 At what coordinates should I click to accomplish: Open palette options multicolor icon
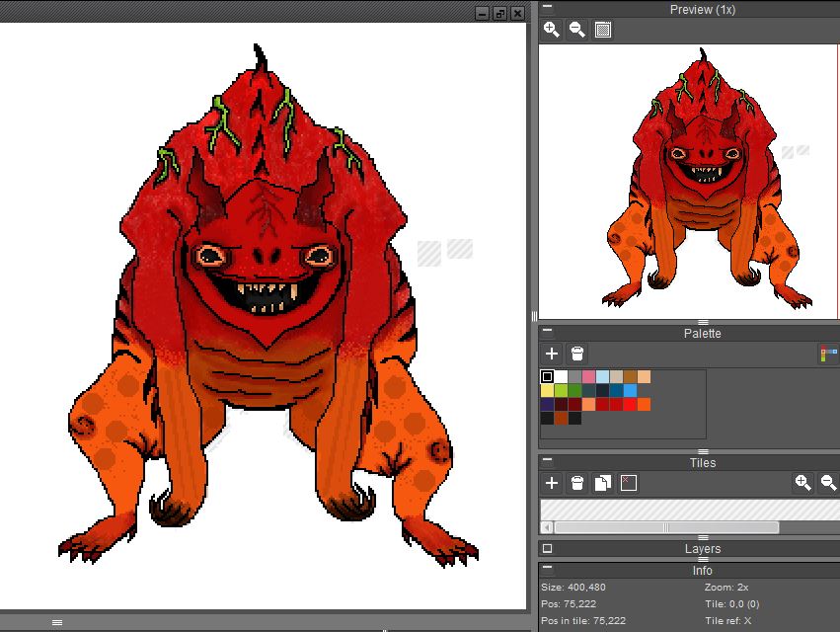pos(827,354)
